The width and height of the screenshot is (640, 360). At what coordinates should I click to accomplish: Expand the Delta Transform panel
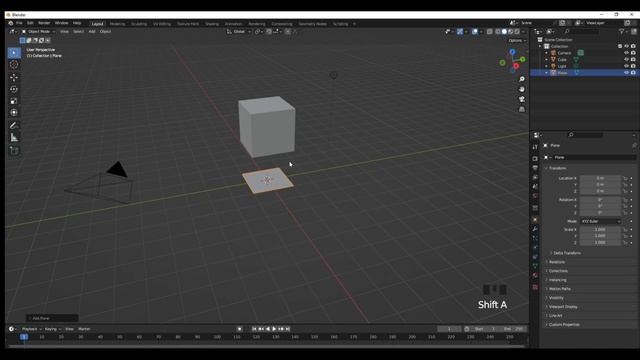click(x=566, y=253)
